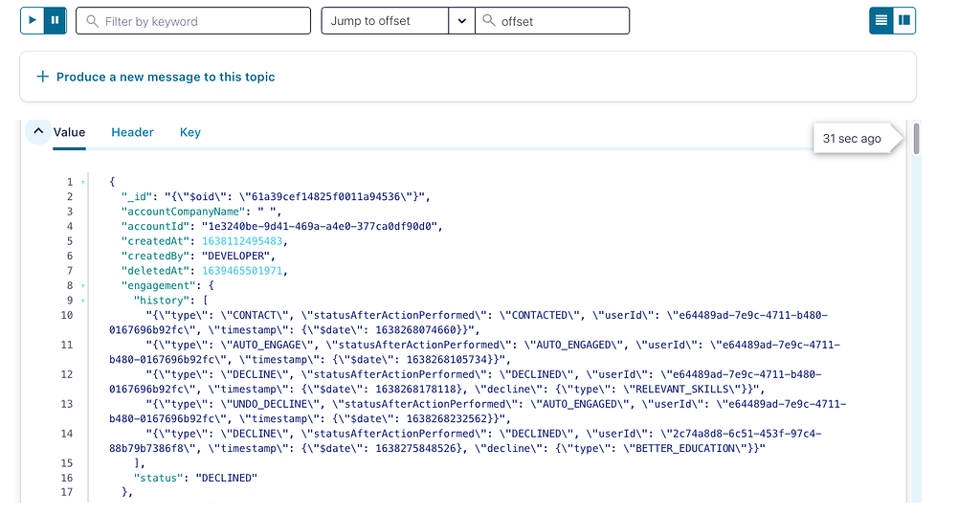Click the play button to resume messages
This screenshot has height=515, width=980.
click(x=33, y=20)
